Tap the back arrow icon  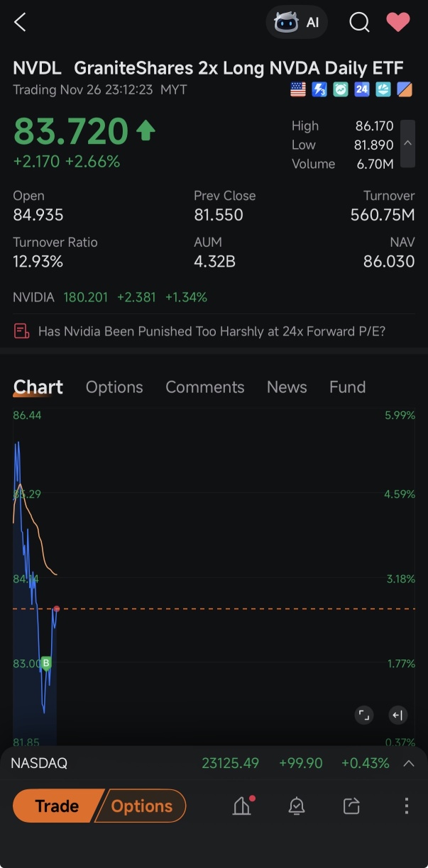tap(20, 23)
